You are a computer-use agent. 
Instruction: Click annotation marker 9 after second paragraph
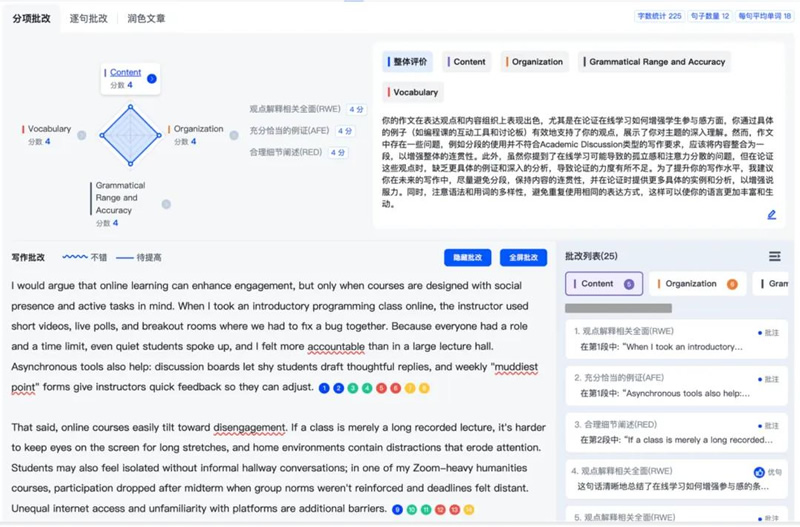[398, 510]
